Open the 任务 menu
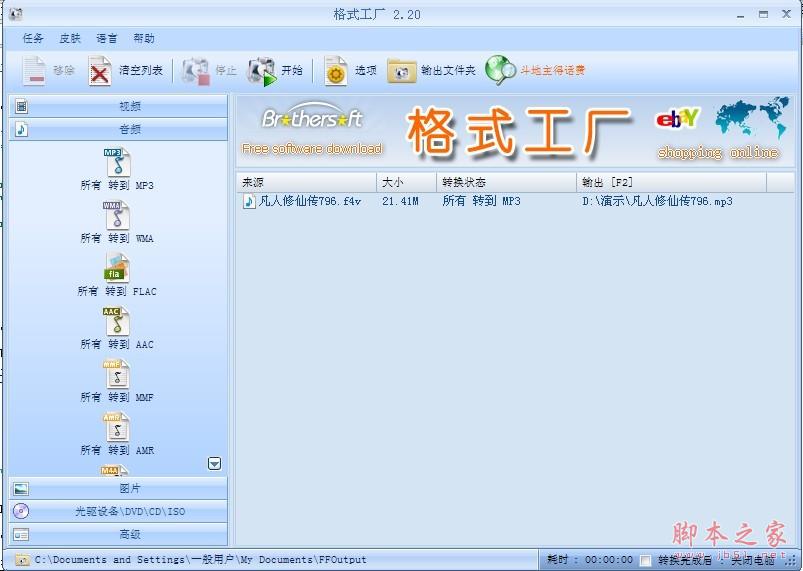Viewport: 803px width, 571px height. point(33,38)
